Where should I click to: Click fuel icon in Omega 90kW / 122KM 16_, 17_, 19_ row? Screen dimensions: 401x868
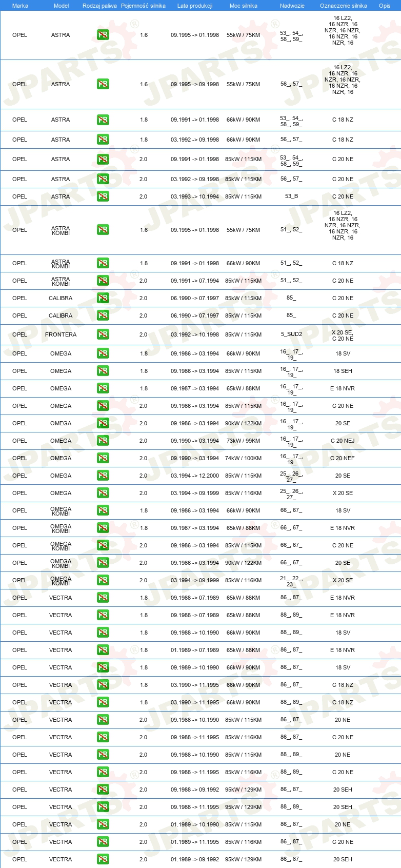(x=103, y=423)
